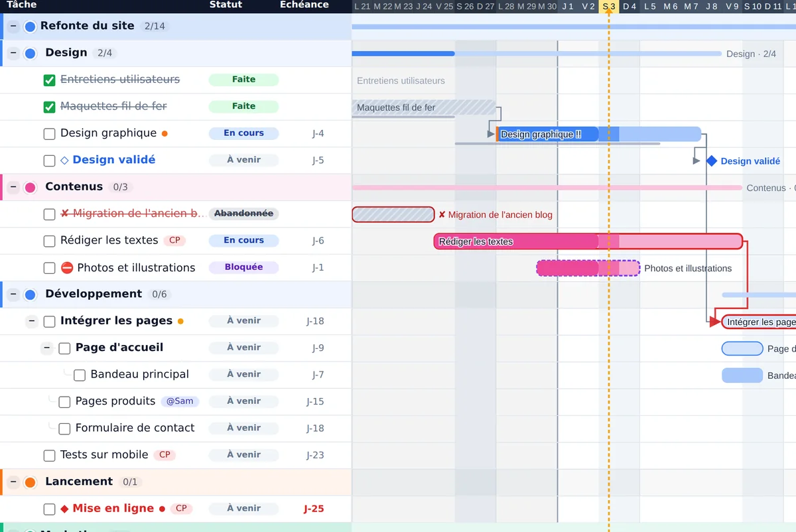Image resolution: width=796 pixels, height=532 pixels.
Task: Tick the Tests sur mobile checkbox
Action: click(x=49, y=456)
